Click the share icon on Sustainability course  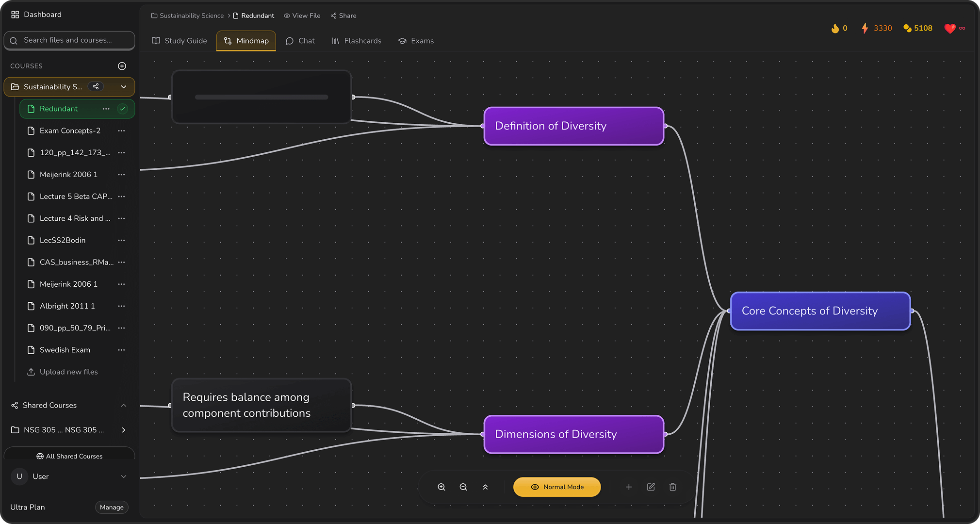pyautogui.click(x=96, y=86)
